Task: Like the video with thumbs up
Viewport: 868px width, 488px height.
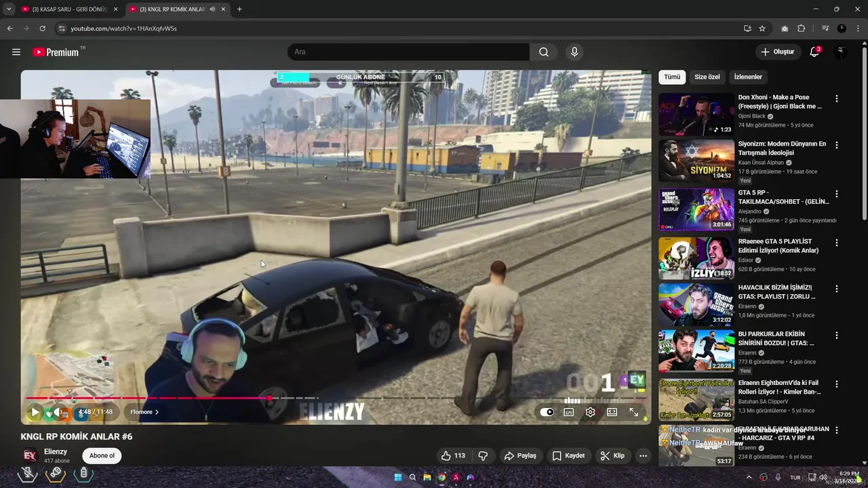Action: (x=453, y=455)
